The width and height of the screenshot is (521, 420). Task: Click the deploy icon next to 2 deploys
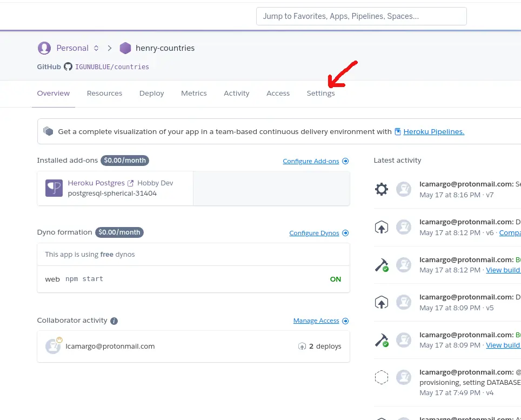pyautogui.click(x=302, y=346)
